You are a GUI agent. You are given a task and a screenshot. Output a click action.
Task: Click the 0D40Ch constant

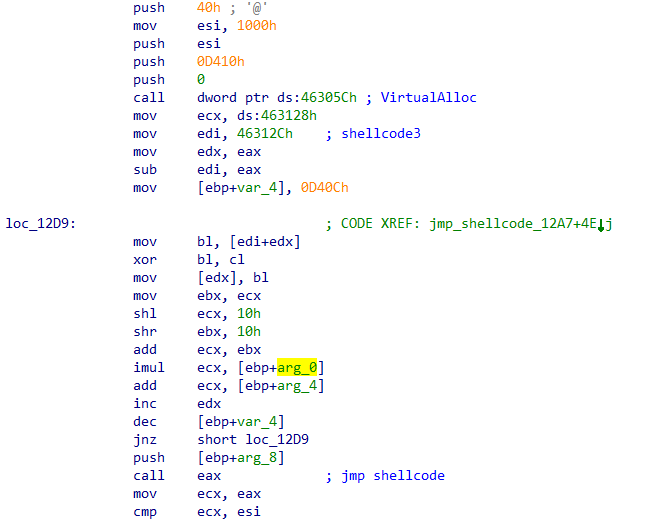(x=325, y=188)
